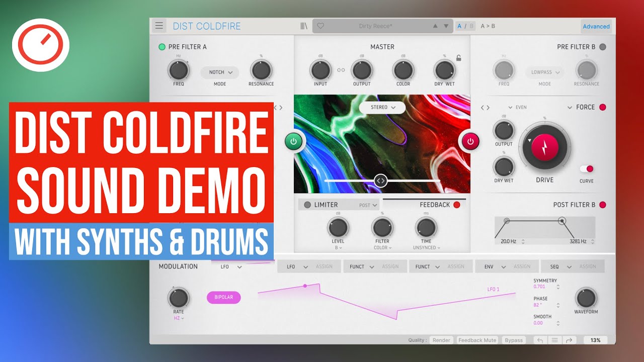This screenshot has height=362, width=644.
Task: Open the UNSYNCED time mode dropdown
Action: tap(426, 247)
